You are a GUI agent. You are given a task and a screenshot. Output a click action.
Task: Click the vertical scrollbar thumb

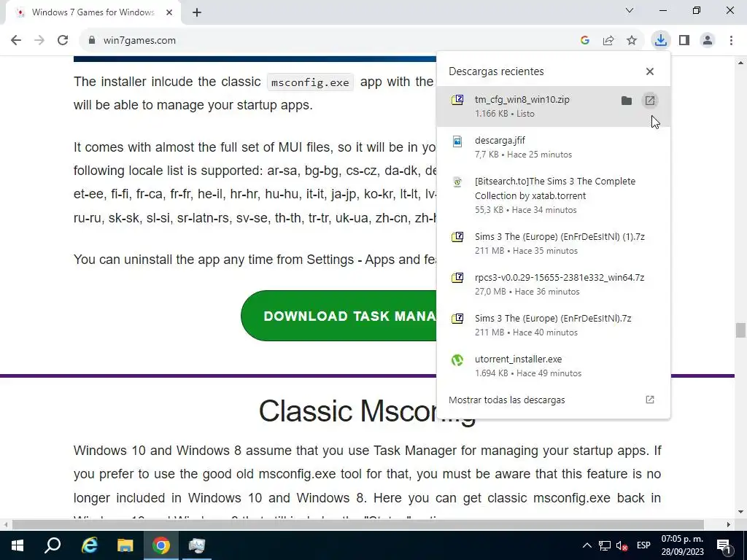(740, 330)
